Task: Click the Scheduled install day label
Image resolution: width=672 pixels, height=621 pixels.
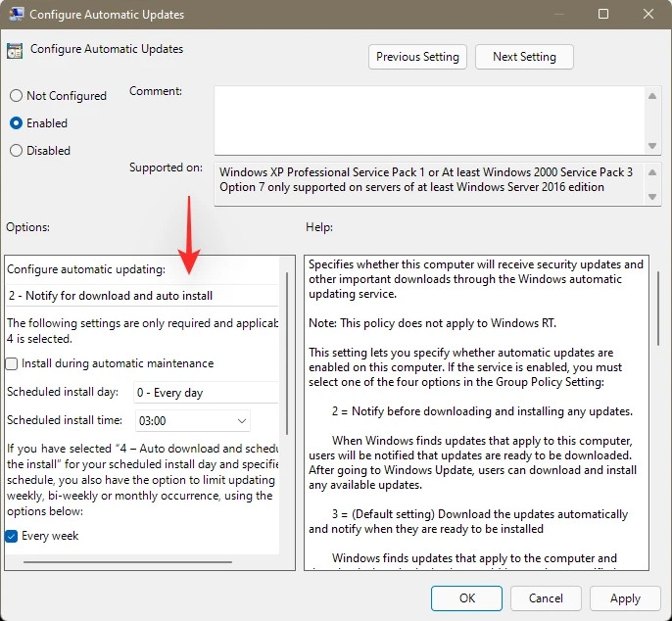Action: [x=63, y=392]
